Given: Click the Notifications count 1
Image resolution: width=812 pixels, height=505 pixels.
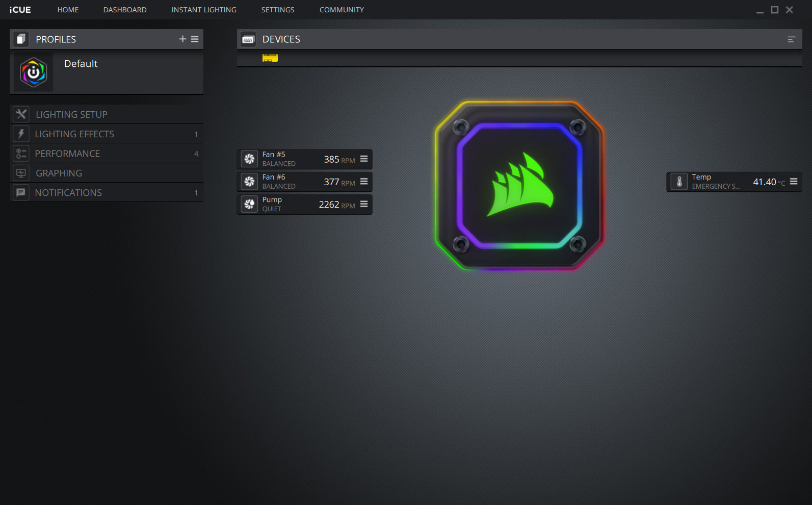Looking at the screenshot, I should tap(196, 193).
